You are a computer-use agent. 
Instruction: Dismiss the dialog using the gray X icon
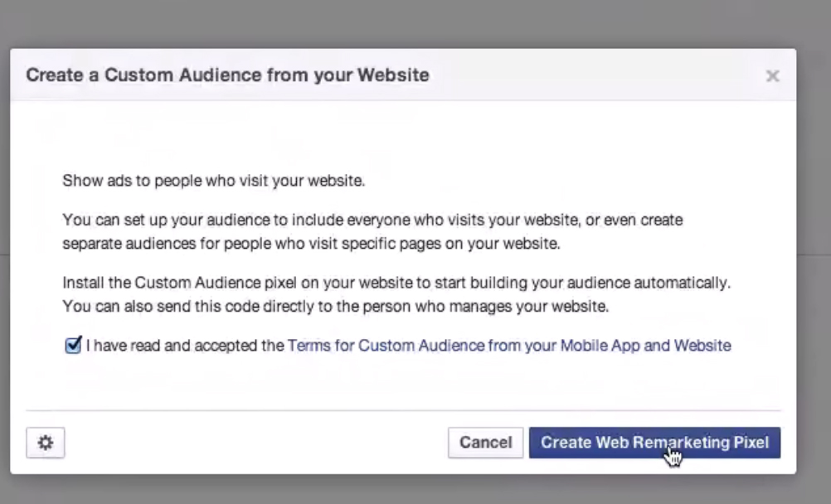point(772,75)
